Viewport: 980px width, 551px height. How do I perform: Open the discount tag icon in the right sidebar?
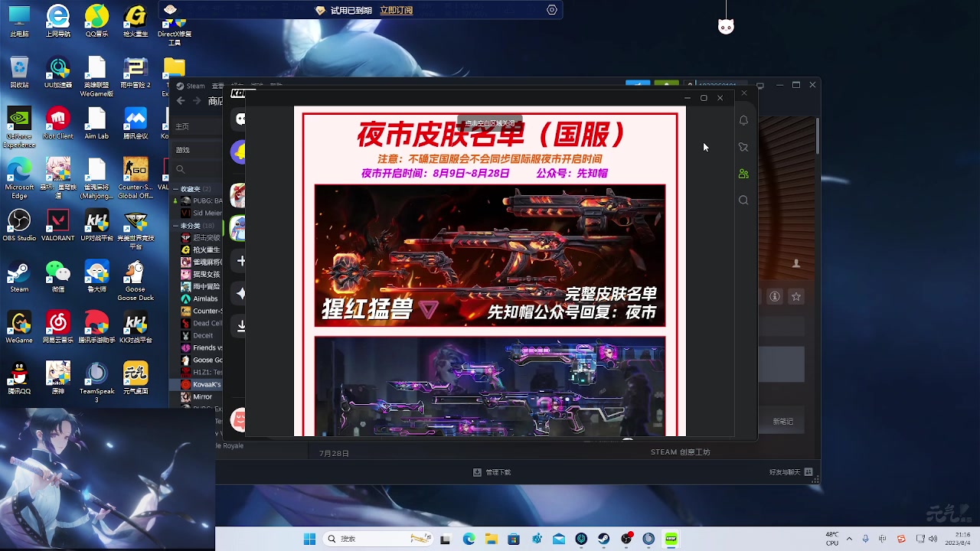(x=743, y=147)
